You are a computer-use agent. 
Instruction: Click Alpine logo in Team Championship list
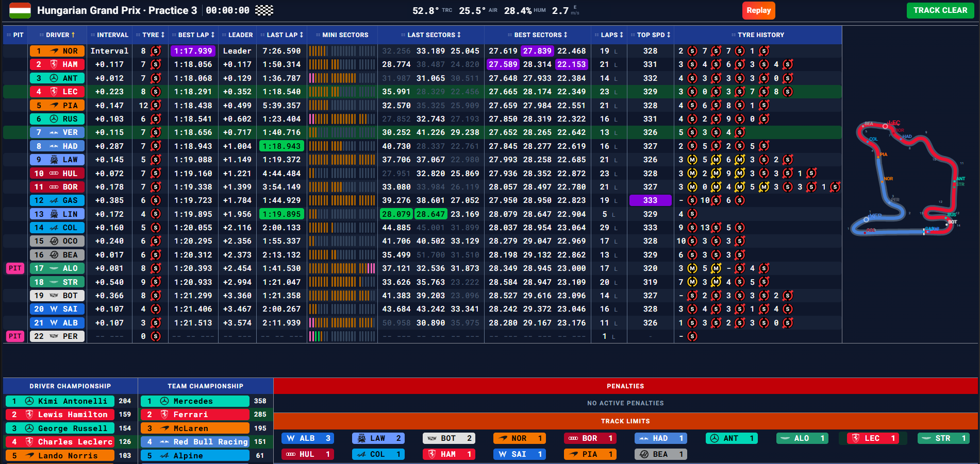tap(164, 456)
